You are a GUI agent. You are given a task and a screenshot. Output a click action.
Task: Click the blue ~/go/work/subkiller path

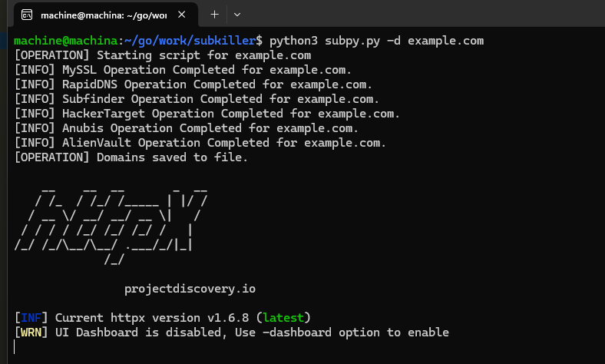tap(190, 41)
